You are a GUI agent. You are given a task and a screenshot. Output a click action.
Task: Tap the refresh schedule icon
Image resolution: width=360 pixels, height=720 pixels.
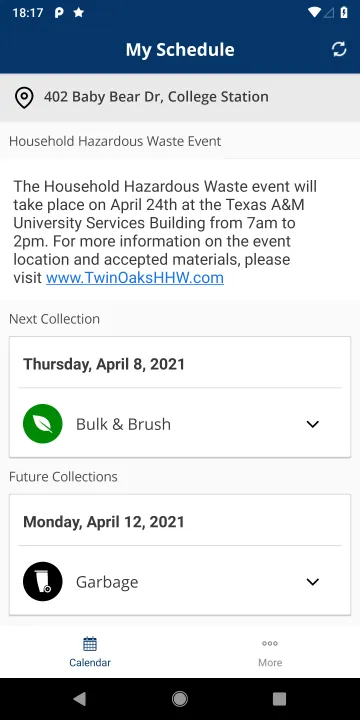tap(339, 49)
